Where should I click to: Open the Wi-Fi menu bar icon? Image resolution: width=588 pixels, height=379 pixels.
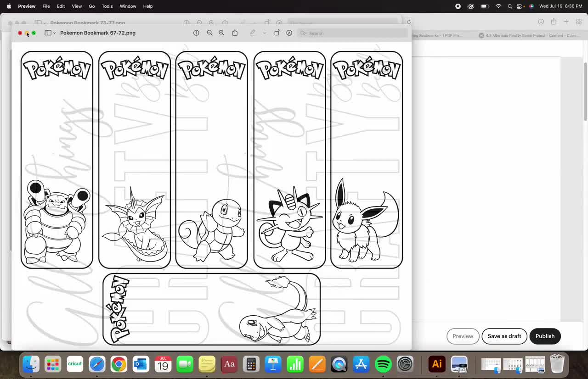498,6
